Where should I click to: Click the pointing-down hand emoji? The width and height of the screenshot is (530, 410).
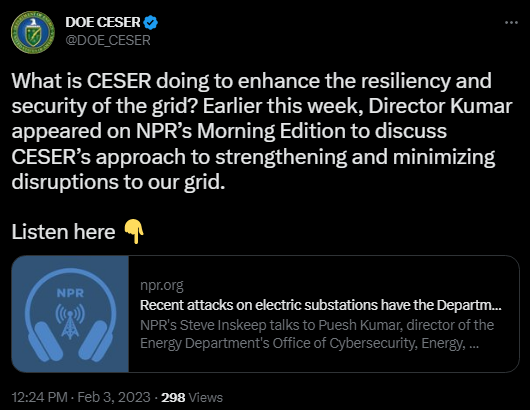pos(134,231)
